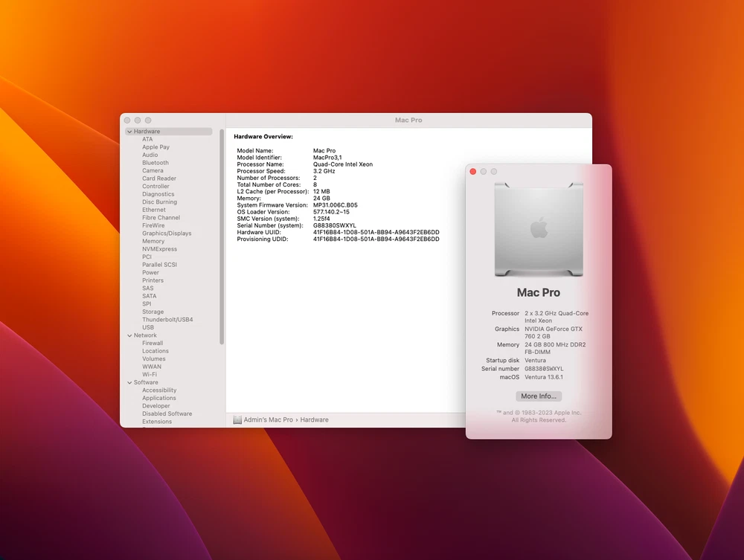Open NVMExpress category
744x560 pixels.
159,248
